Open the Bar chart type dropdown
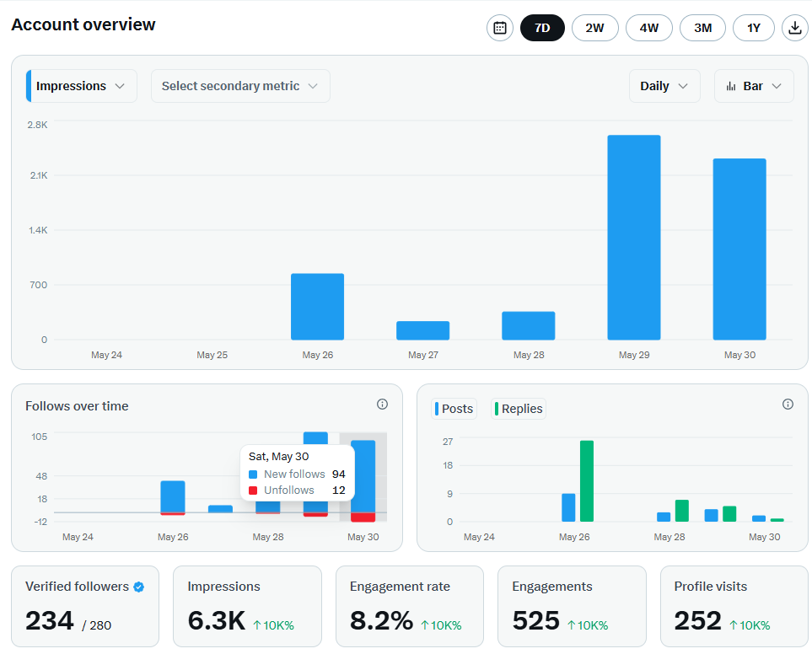The image size is (812, 654). pyautogui.click(x=754, y=86)
